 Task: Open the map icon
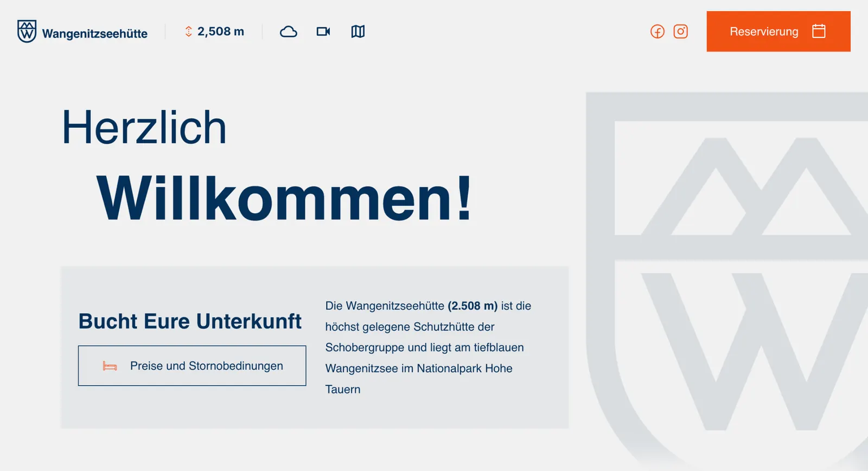[358, 31]
